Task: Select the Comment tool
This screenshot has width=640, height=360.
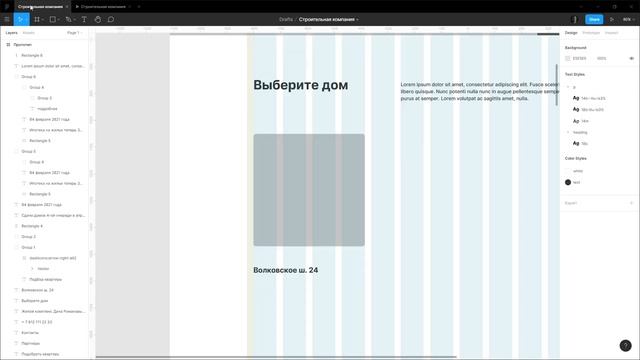Action: pyautogui.click(x=111, y=19)
